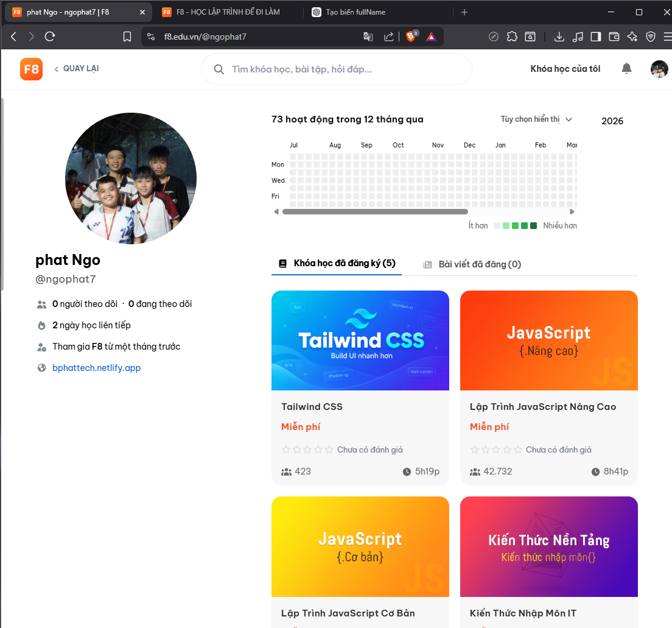Viewport: 672px width, 628px height.
Task: Click the Brave Rewards triangle icon
Action: pos(432,37)
